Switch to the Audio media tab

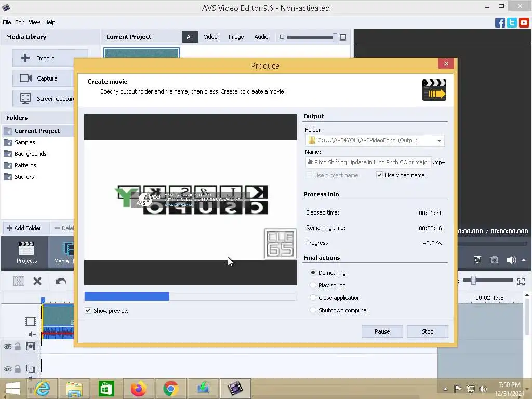(261, 37)
